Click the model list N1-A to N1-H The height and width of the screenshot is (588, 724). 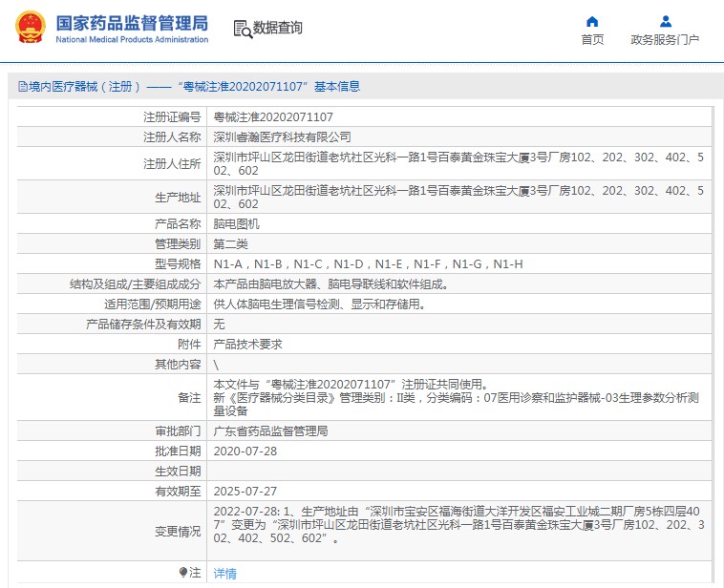(367, 264)
